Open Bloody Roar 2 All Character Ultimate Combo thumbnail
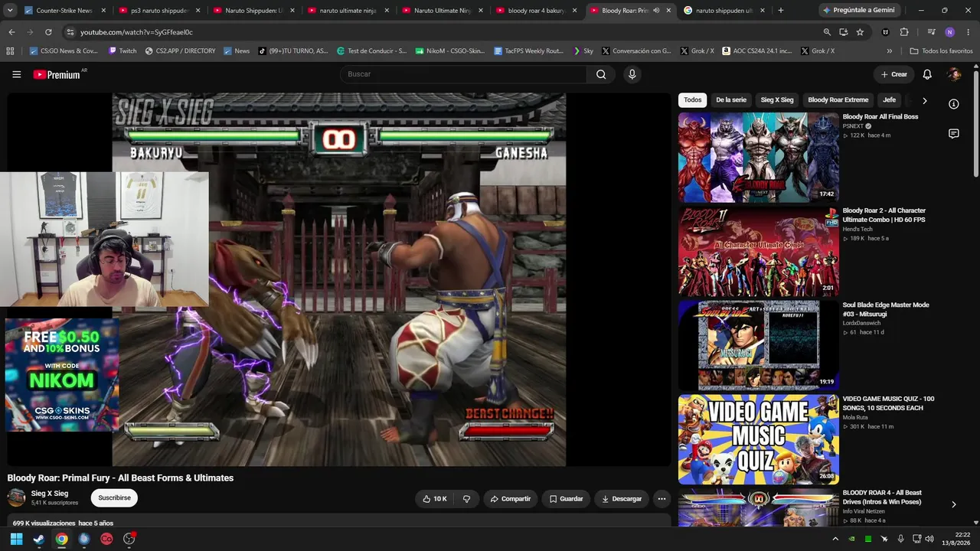Viewport: 980px width, 551px height. tap(759, 251)
